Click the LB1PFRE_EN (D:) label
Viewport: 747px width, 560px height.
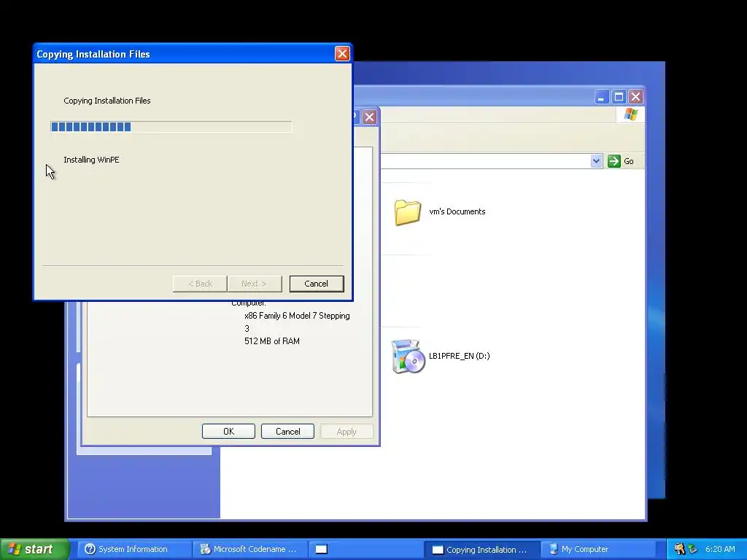(x=460, y=356)
